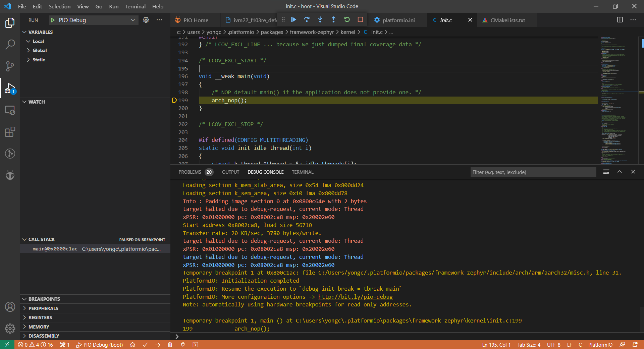Open the Source Control view
644x349 pixels.
tap(10, 66)
